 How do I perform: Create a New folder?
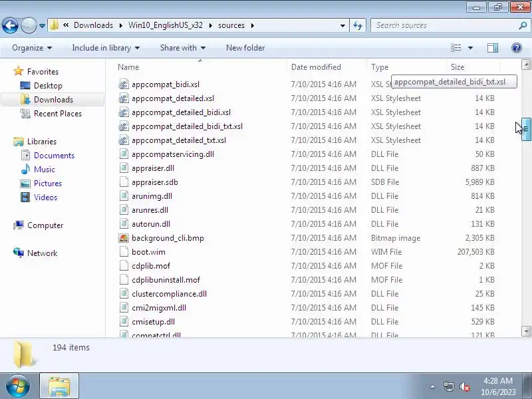(245, 48)
